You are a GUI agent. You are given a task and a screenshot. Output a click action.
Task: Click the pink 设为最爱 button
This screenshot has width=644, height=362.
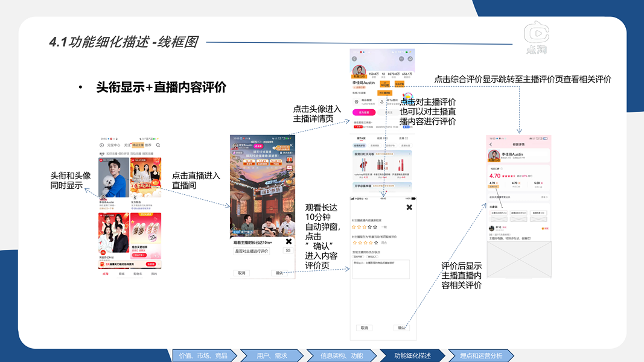[364, 112]
